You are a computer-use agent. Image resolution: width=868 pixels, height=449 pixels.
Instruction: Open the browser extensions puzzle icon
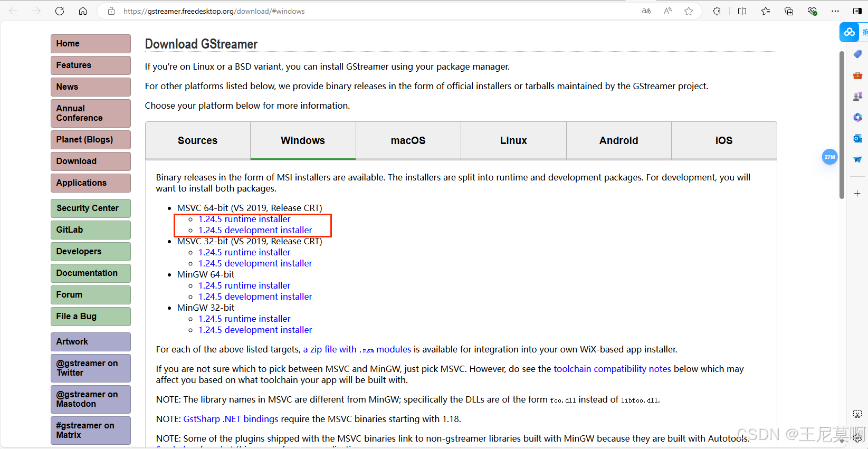pos(717,11)
